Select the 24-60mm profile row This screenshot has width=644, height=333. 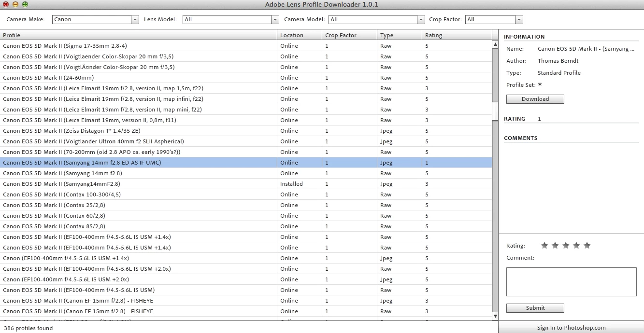tap(246, 78)
